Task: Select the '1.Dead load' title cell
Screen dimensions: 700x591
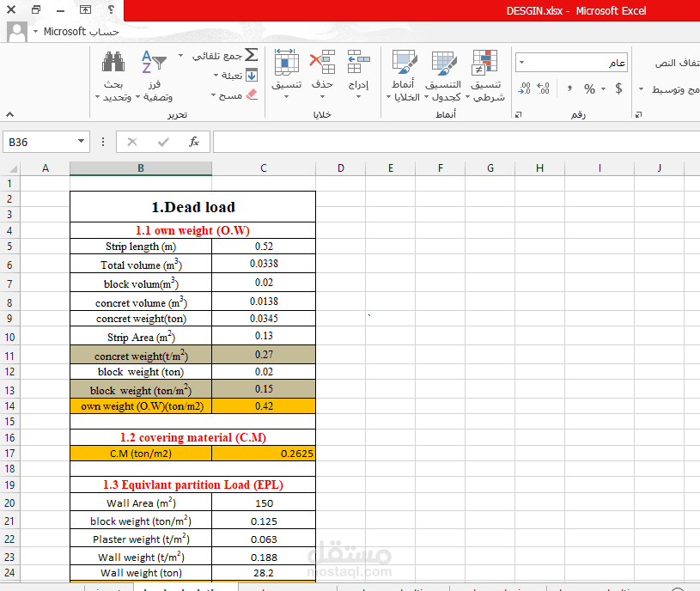Action: point(193,207)
